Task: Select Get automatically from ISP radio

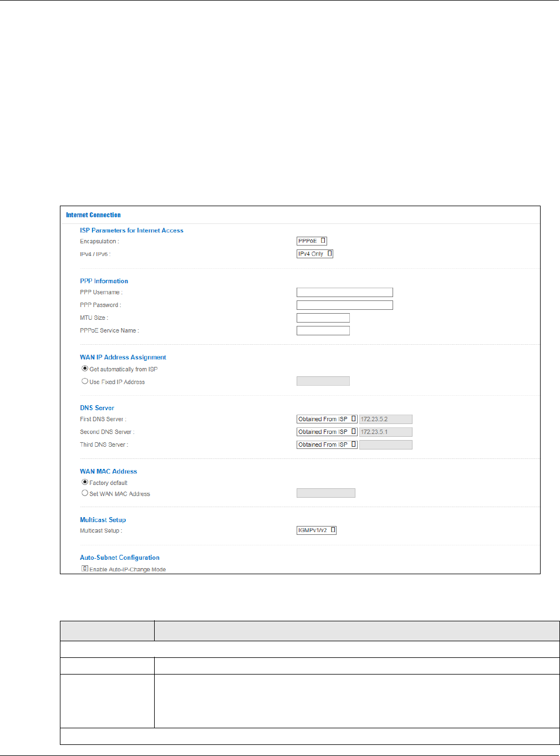Action: tap(85, 369)
